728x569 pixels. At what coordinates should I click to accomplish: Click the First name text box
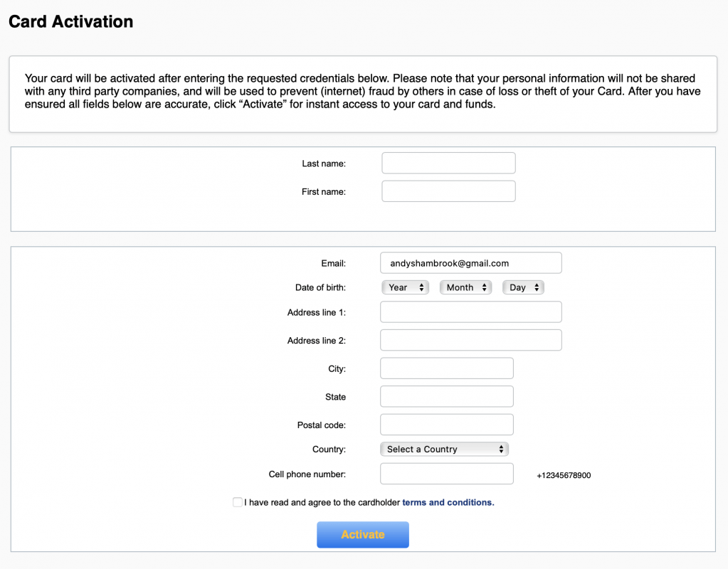click(448, 191)
